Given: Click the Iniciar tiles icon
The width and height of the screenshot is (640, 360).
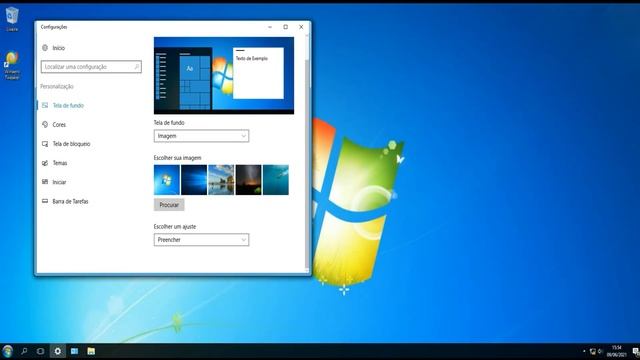Looking at the screenshot, I should click(x=45, y=182).
